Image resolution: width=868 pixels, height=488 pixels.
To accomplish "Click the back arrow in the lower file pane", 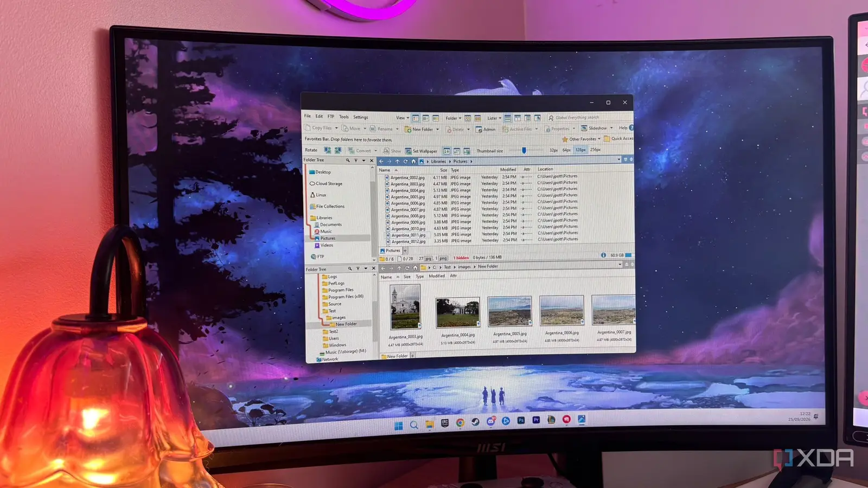I will (x=383, y=268).
